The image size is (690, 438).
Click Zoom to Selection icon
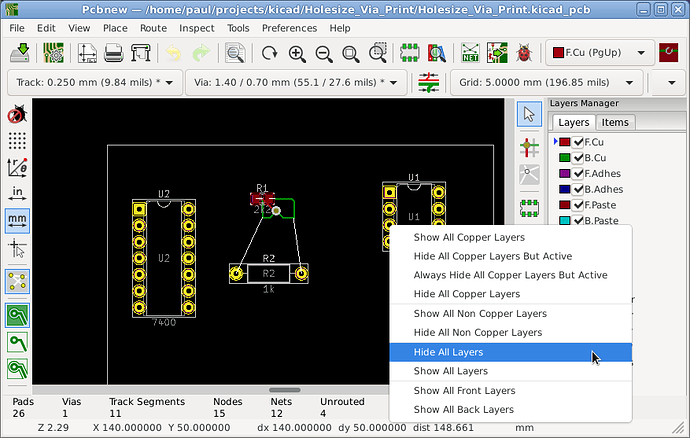[x=378, y=53]
